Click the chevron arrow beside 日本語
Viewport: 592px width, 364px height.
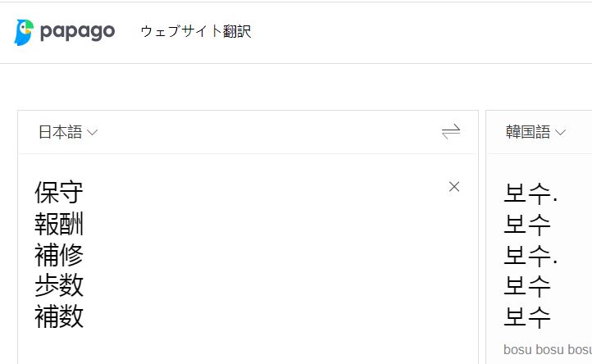(x=93, y=133)
